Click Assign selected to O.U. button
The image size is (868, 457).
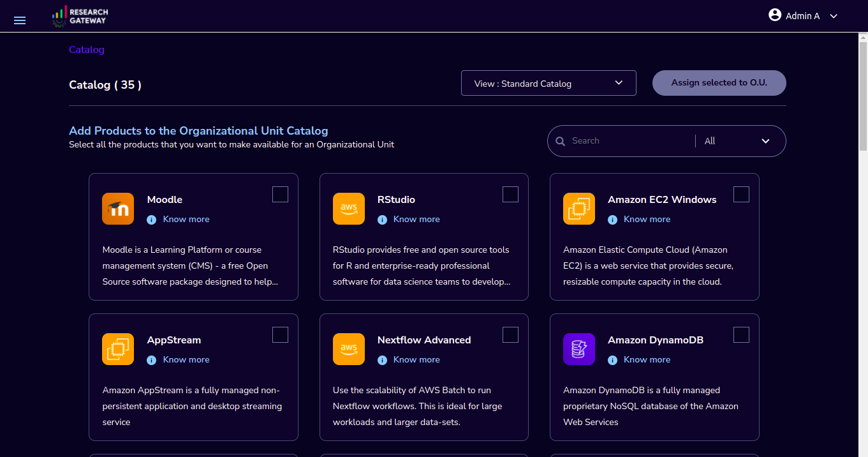tap(719, 83)
